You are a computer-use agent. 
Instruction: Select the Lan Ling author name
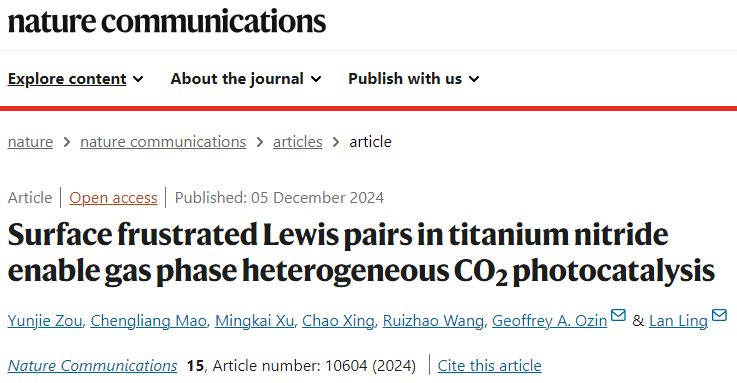[x=678, y=320]
